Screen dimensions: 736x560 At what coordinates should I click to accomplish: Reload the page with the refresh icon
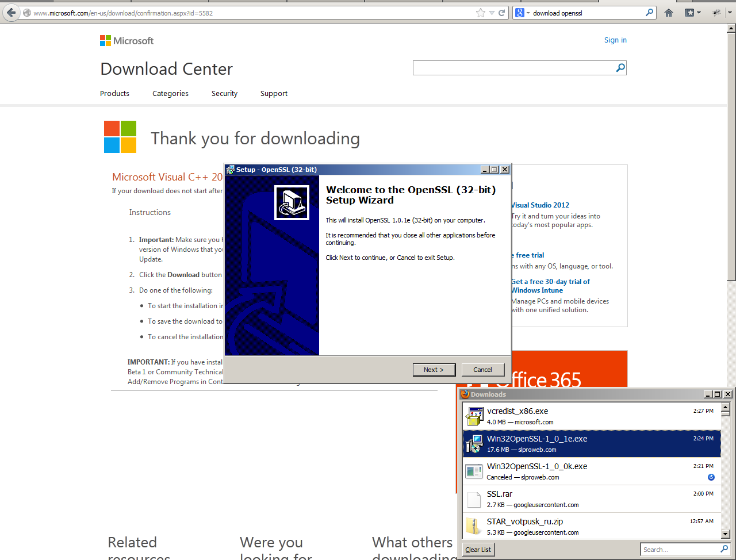tap(501, 13)
